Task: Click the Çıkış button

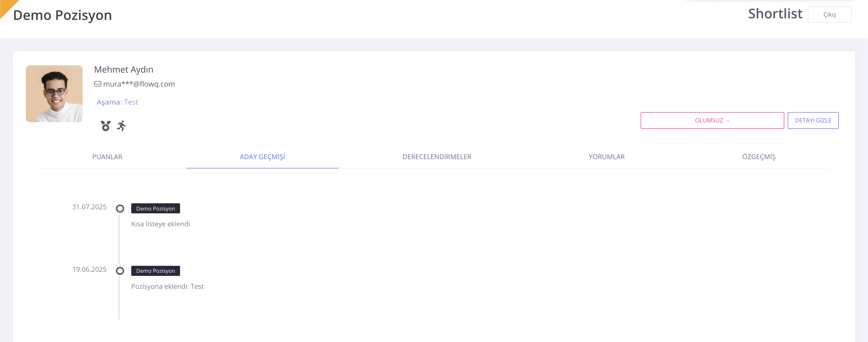Action: click(829, 14)
